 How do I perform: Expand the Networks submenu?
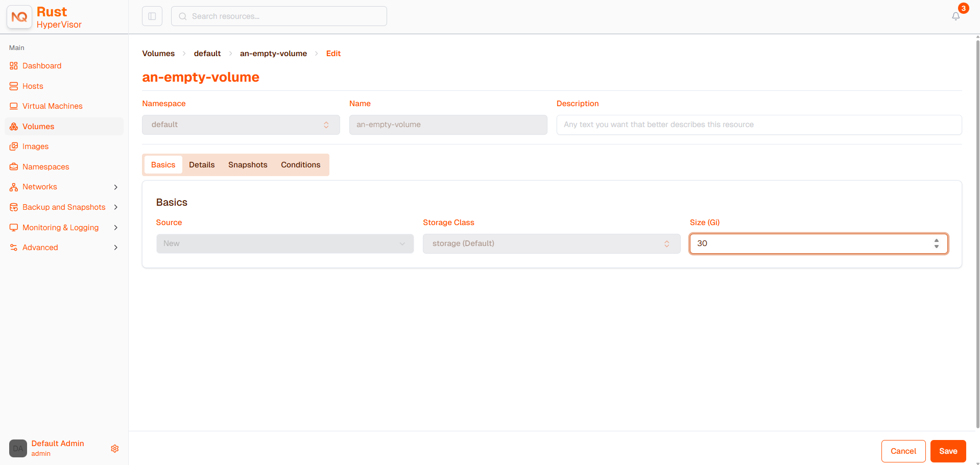(116, 187)
